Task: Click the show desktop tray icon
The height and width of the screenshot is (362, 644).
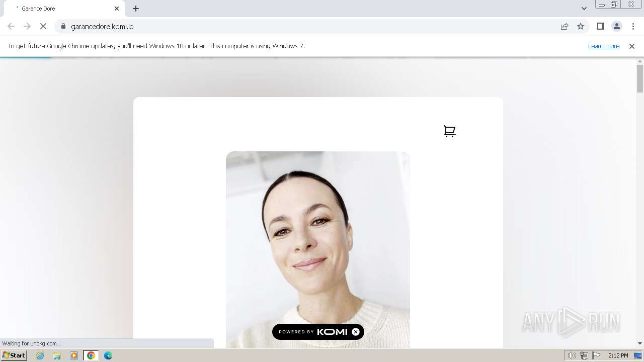Action: click(x=638, y=355)
